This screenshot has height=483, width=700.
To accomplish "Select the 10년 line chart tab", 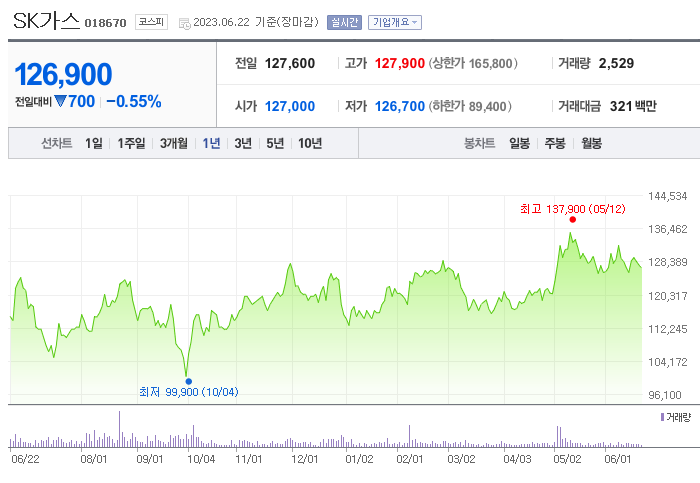I will point(310,143).
